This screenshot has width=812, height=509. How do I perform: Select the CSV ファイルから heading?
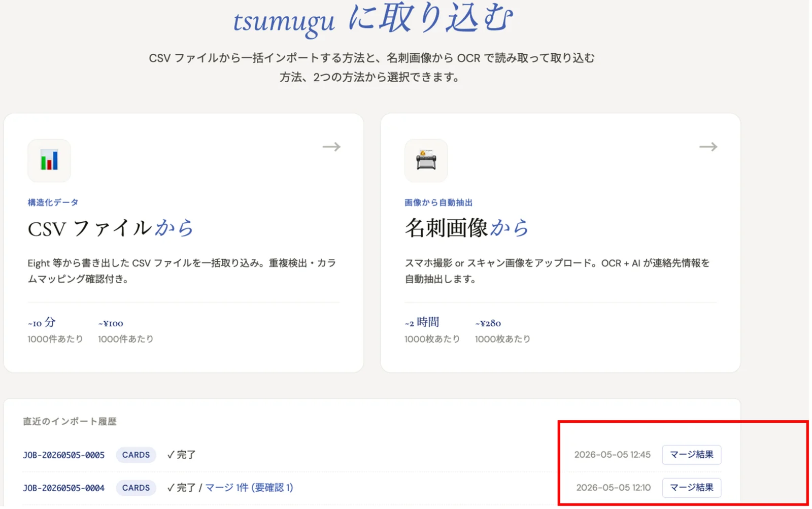pos(111,228)
